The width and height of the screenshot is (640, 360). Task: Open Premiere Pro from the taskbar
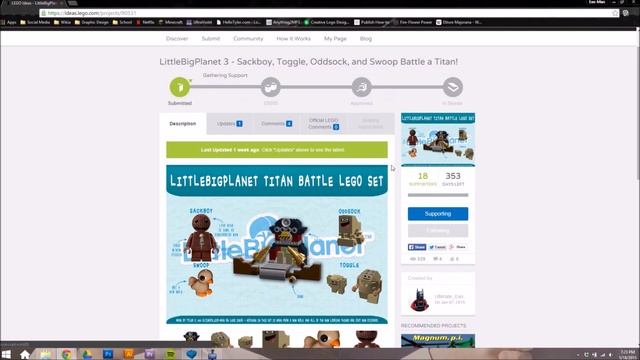pos(149,354)
